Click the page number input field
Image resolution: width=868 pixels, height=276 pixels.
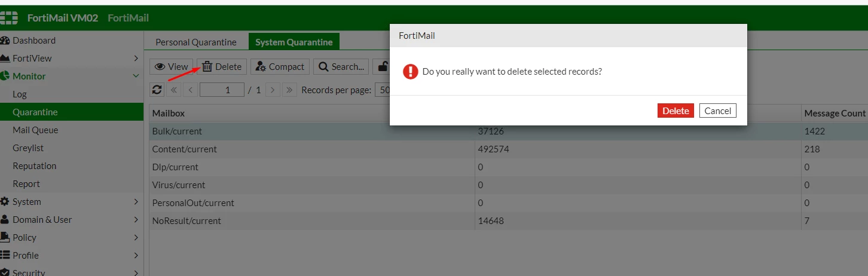[222, 90]
